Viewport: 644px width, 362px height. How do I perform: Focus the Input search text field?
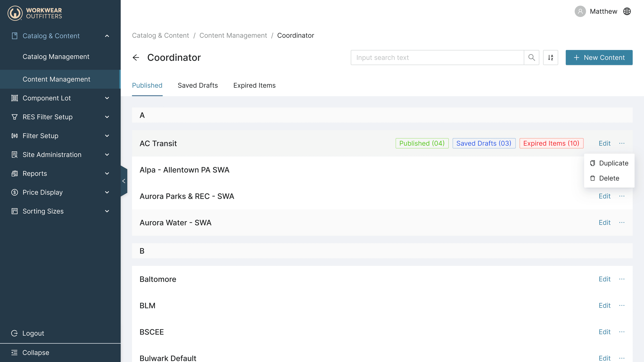click(438, 58)
